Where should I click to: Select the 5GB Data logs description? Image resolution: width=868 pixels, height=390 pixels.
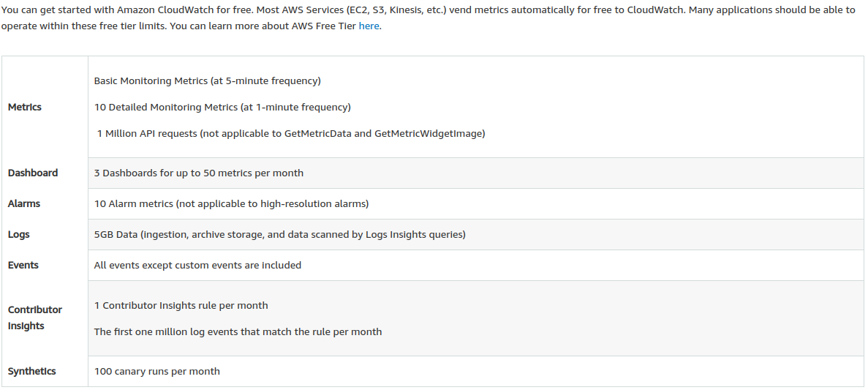280,234
